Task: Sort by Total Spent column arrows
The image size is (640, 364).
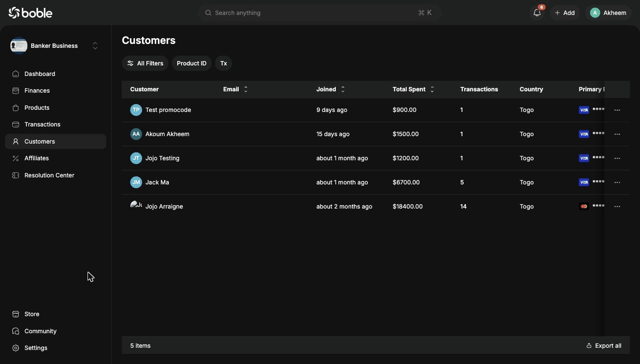Action: (432, 89)
